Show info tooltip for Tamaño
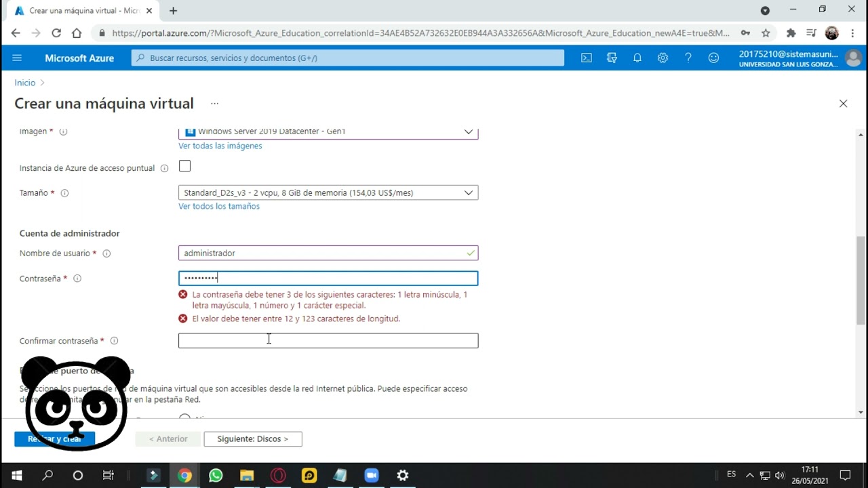The width and height of the screenshot is (868, 488). pyautogui.click(x=64, y=193)
